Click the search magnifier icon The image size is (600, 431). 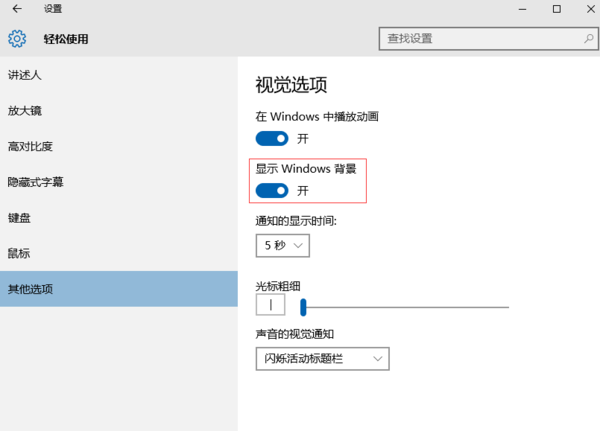pyautogui.click(x=589, y=38)
